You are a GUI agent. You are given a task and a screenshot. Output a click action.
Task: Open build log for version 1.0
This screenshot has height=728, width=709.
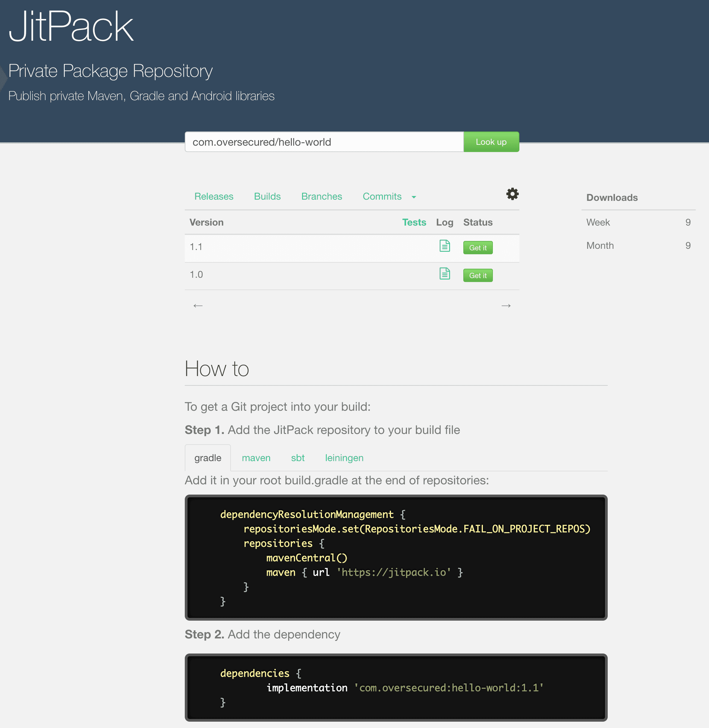click(445, 274)
